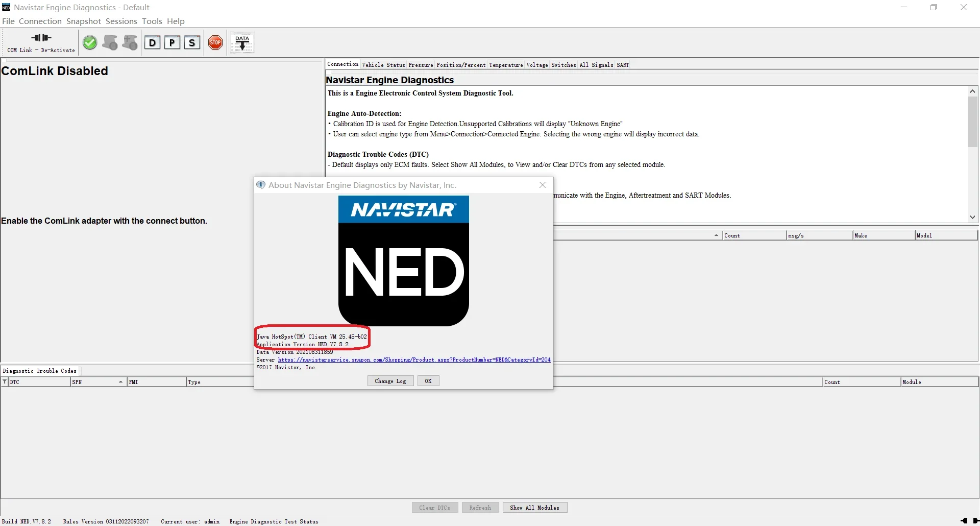The image size is (980, 526).
Task: Click the COM Link De-Activate plug icon
Action: click(x=41, y=38)
